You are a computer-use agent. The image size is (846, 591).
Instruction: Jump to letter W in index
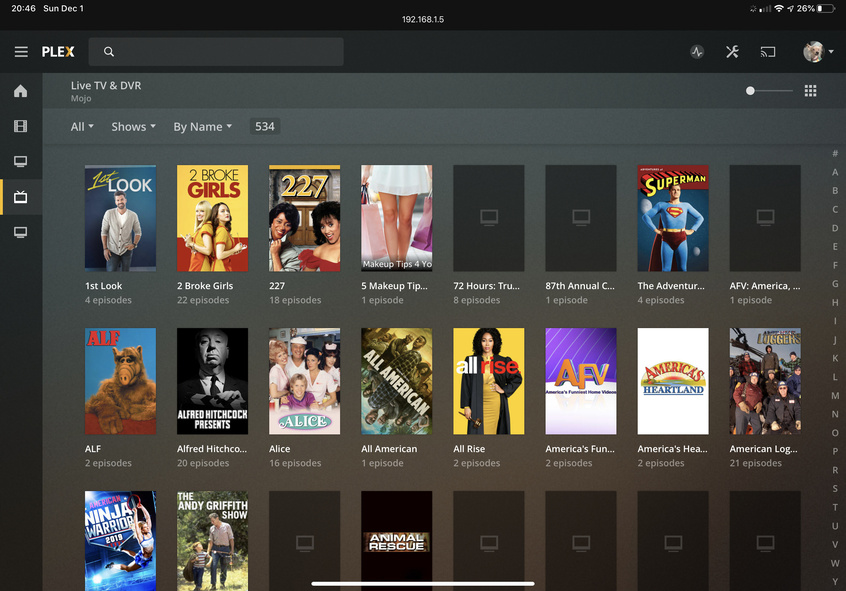(x=835, y=563)
